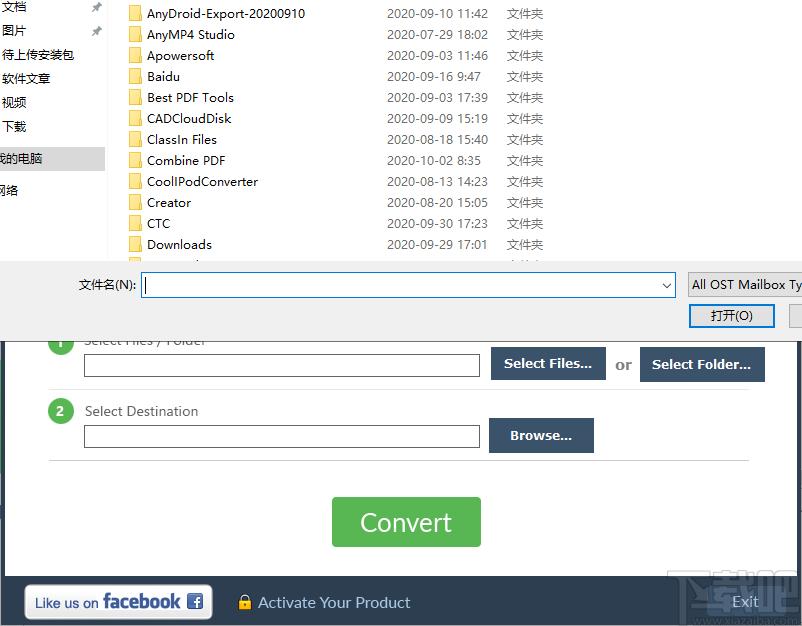Click the CTC folder name
This screenshot has width=802, height=626.
(x=159, y=224)
